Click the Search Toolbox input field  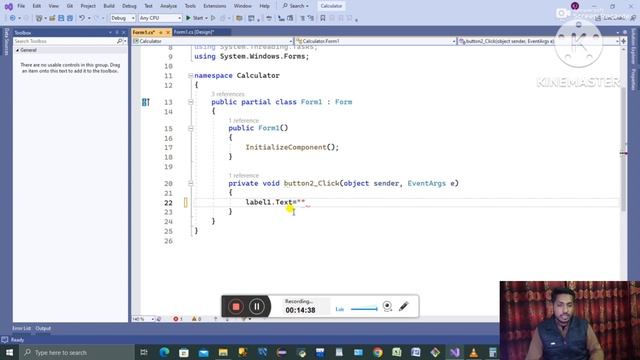[65, 41]
